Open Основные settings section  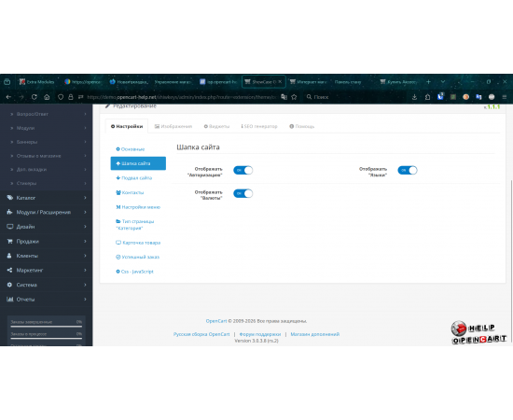click(x=131, y=149)
